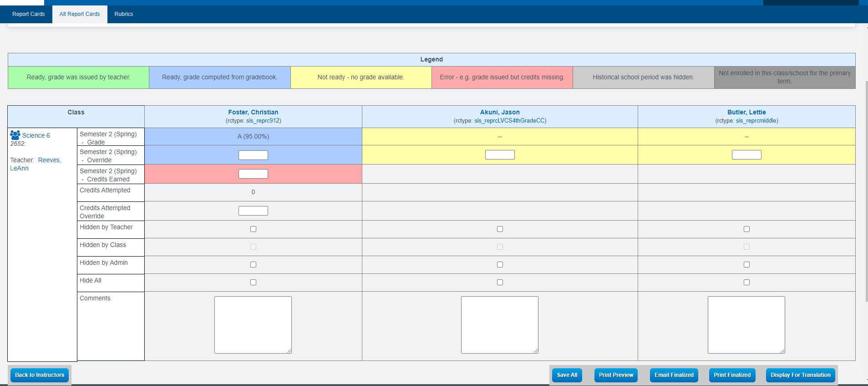Click the Science 6 class group icon

click(x=15, y=135)
